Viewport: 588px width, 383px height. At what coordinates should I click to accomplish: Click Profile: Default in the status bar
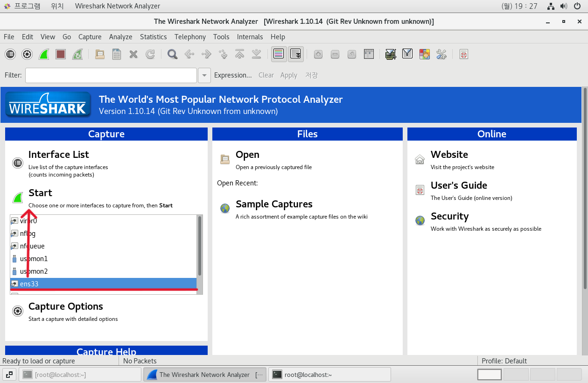tap(504, 361)
